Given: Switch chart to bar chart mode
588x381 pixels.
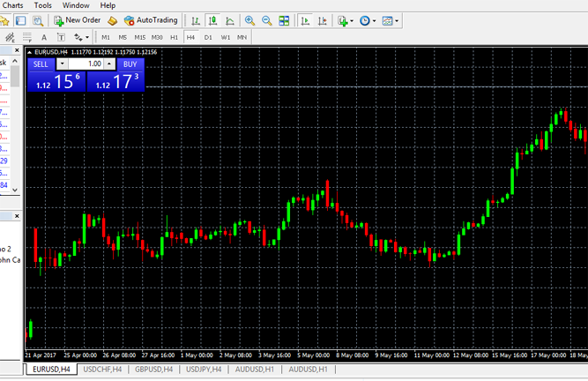Looking at the screenshot, I should [x=196, y=19].
